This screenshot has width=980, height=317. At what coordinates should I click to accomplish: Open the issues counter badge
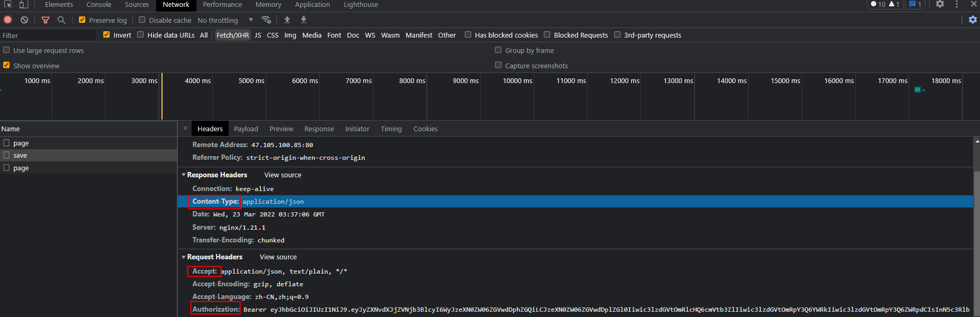[x=915, y=4]
